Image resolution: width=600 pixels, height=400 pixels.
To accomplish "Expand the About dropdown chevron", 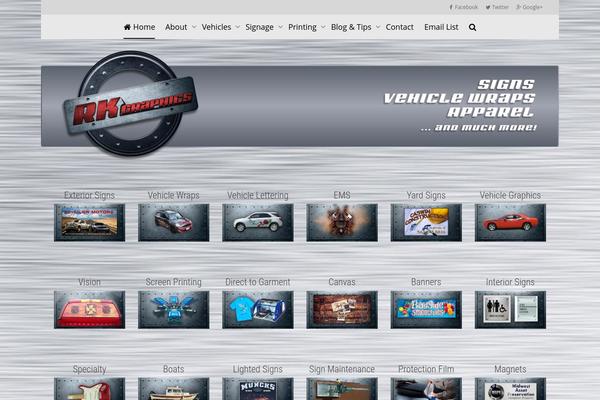I will (194, 27).
